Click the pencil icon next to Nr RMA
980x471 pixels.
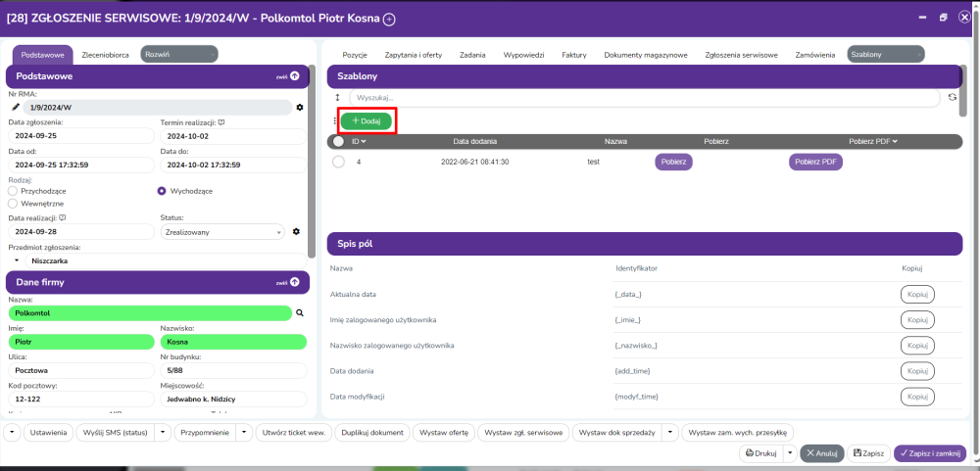(x=15, y=107)
